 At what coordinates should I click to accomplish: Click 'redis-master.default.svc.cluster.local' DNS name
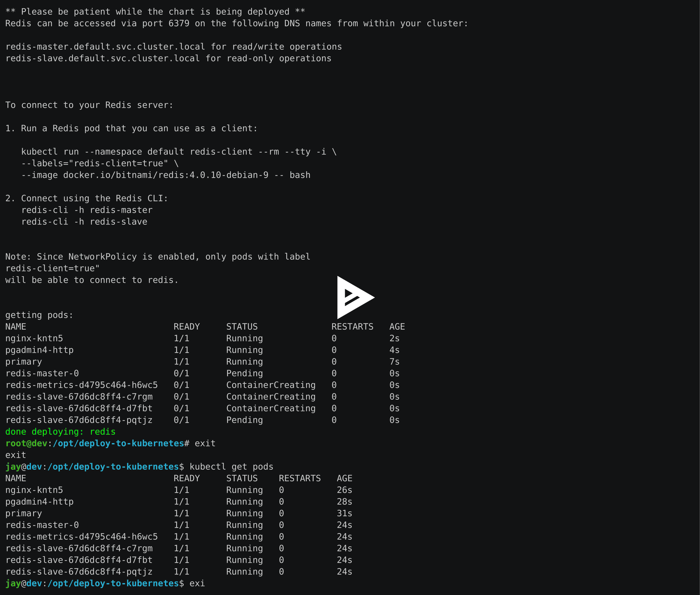[105, 47]
